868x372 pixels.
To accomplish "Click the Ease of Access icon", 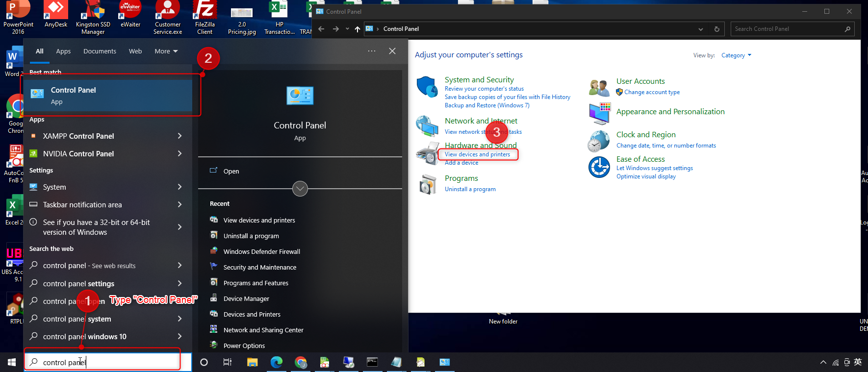I will [599, 167].
